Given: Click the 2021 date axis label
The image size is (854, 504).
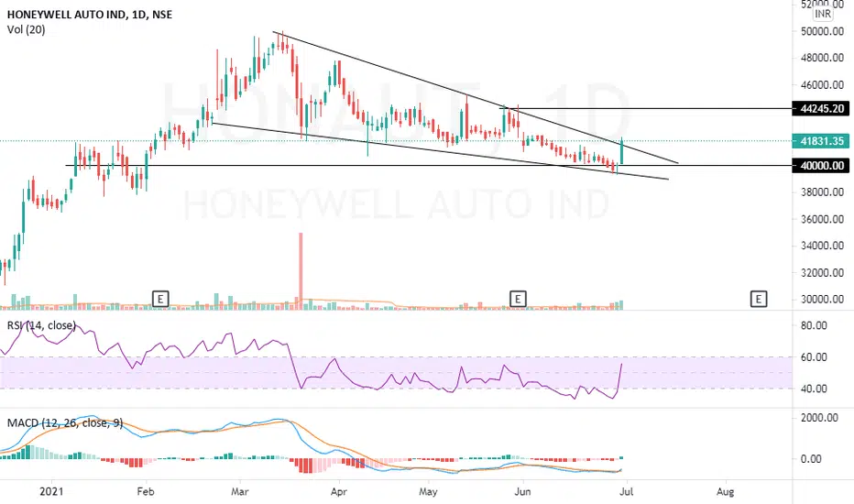Looking at the screenshot, I should pyautogui.click(x=51, y=491).
